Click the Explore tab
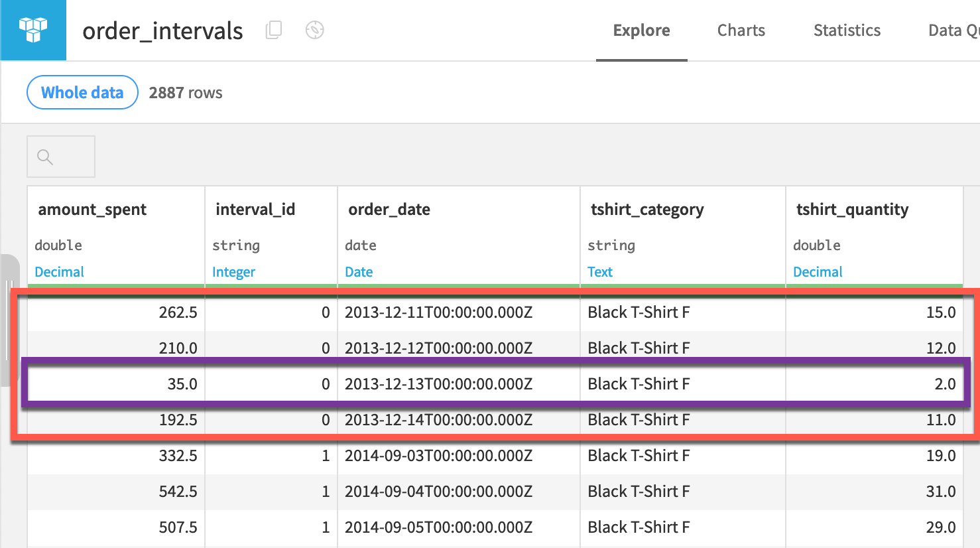Screen dimensions: 980x548 641,30
